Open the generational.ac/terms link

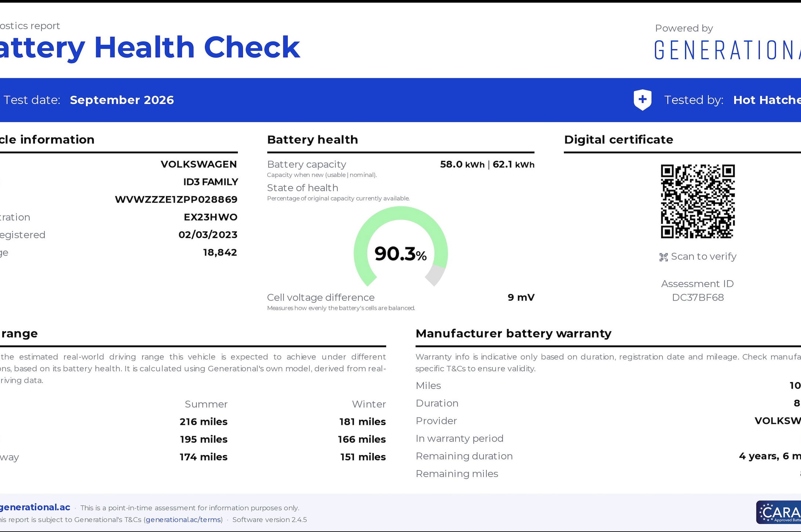click(183, 520)
